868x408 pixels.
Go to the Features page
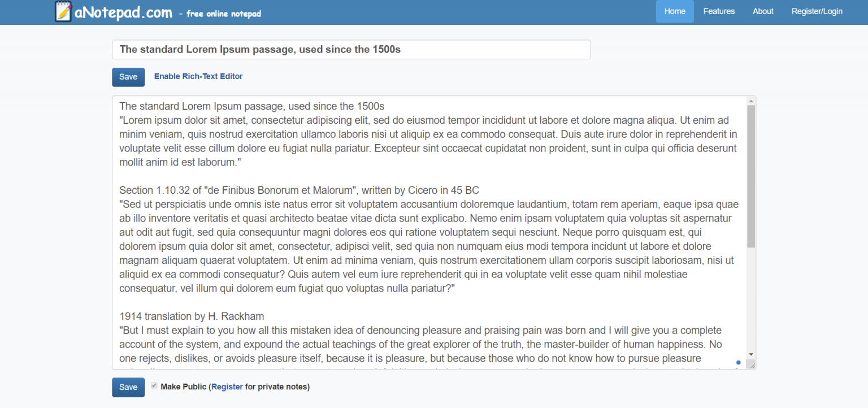pos(719,11)
